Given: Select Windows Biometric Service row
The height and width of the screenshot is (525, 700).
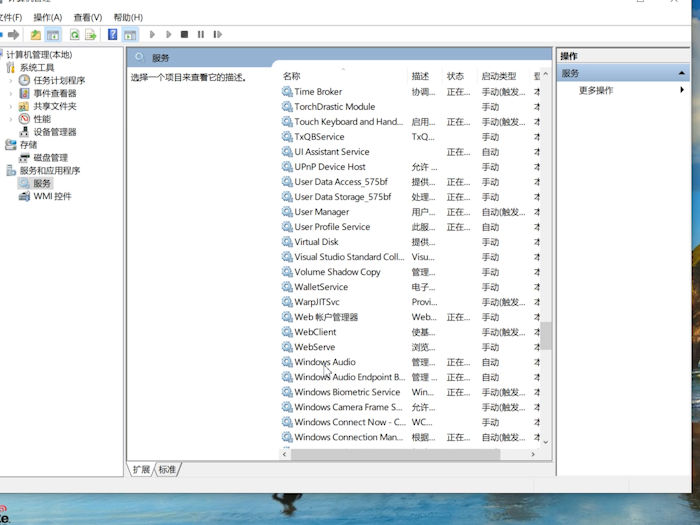Looking at the screenshot, I should click(x=410, y=392).
